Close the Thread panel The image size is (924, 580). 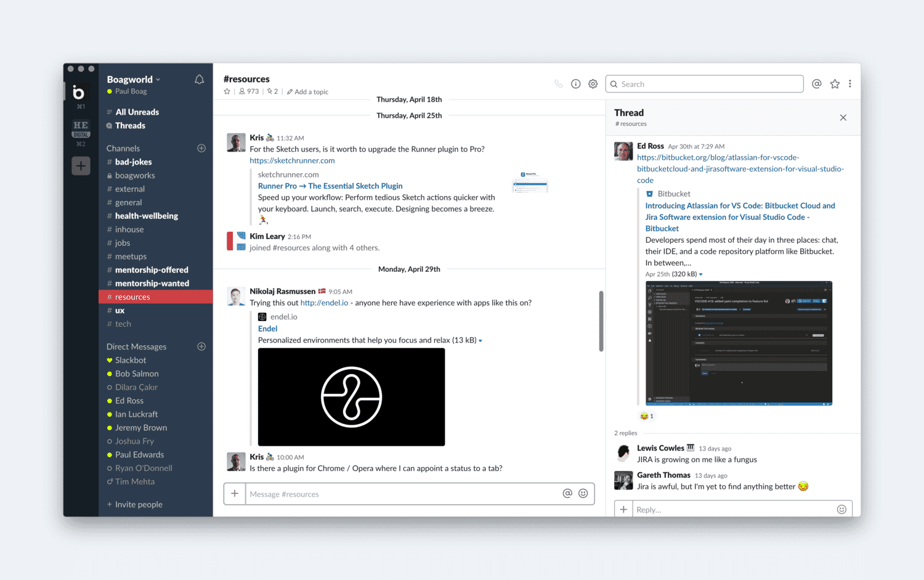pos(843,118)
